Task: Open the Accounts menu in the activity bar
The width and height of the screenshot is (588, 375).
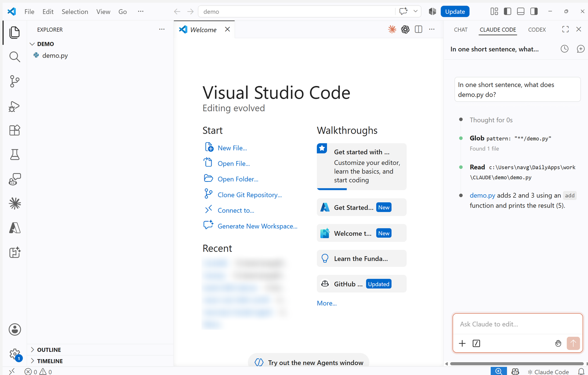Action: (15, 329)
